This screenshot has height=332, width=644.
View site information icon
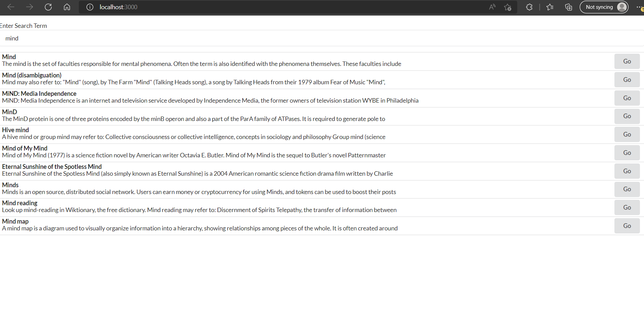tap(90, 7)
